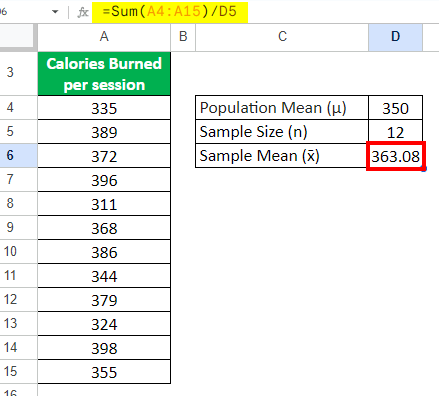Select cell containing 344
This screenshot has width=439, height=396.
tap(104, 276)
